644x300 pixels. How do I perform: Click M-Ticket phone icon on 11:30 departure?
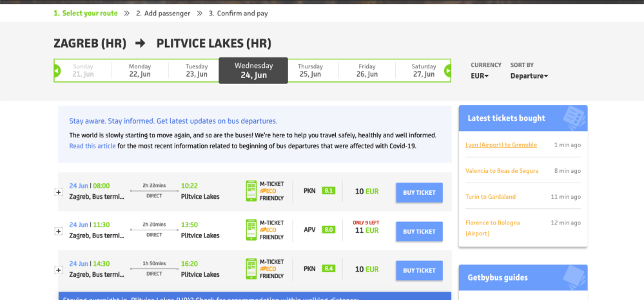(251, 230)
